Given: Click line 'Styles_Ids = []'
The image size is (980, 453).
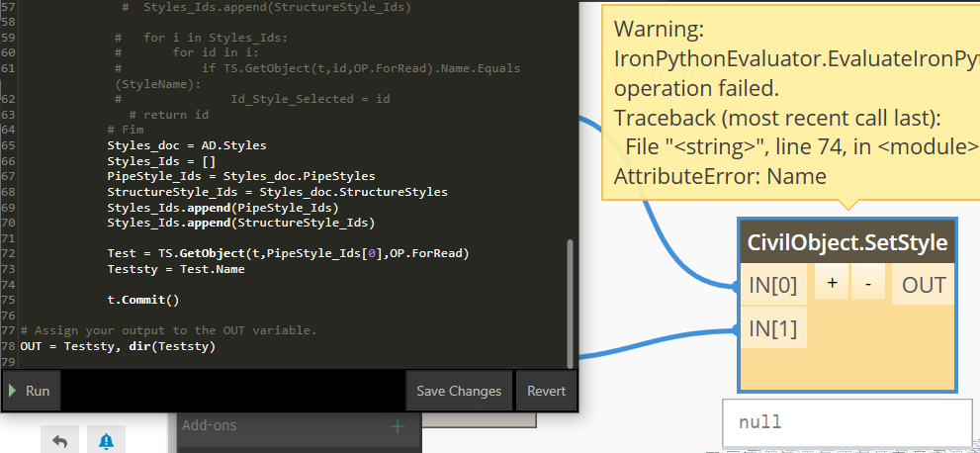Looking at the screenshot, I should (x=160, y=161).
